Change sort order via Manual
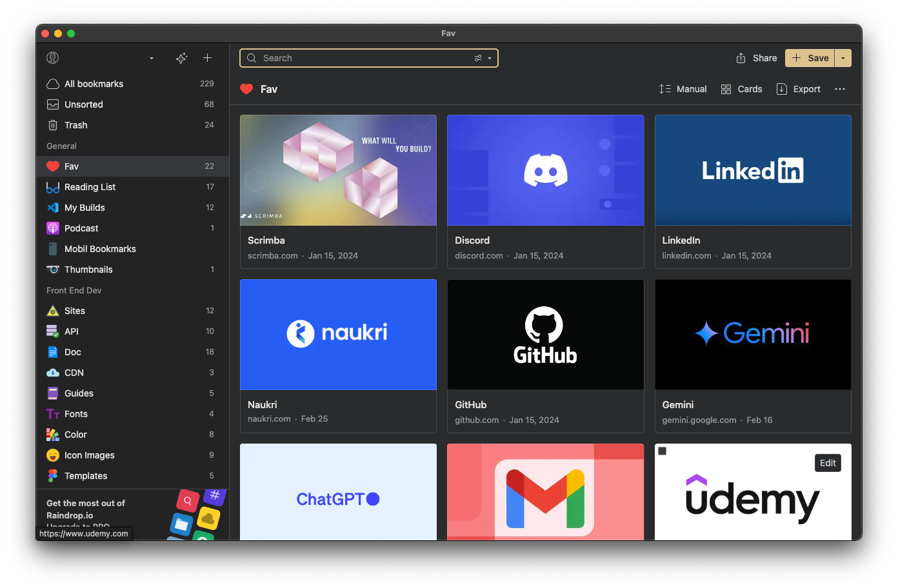Screen dimensions: 898x588 click(683, 89)
